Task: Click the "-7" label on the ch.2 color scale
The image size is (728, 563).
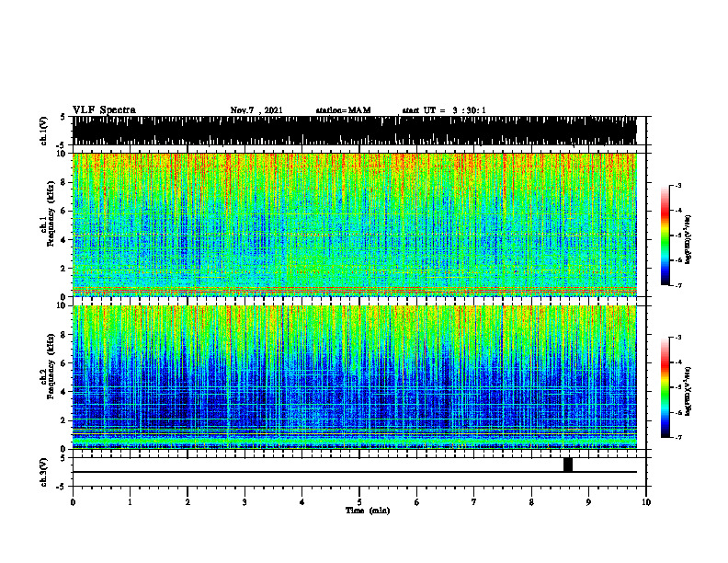Action: 677,438
